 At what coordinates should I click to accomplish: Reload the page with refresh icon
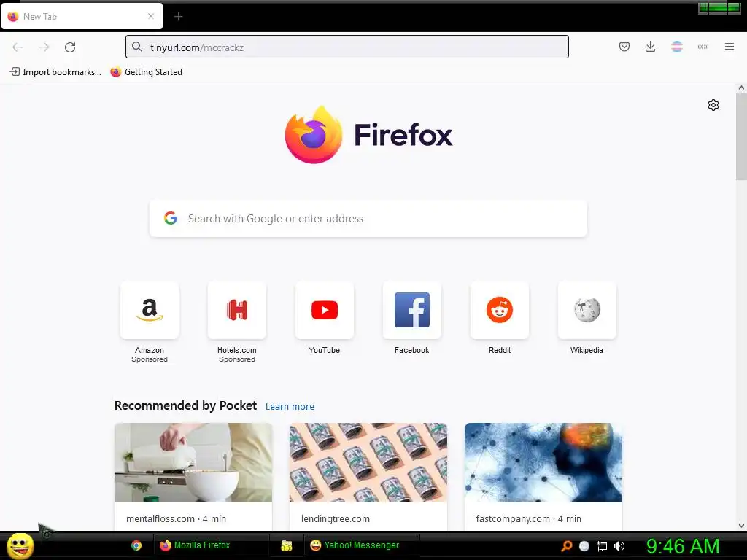70,47
